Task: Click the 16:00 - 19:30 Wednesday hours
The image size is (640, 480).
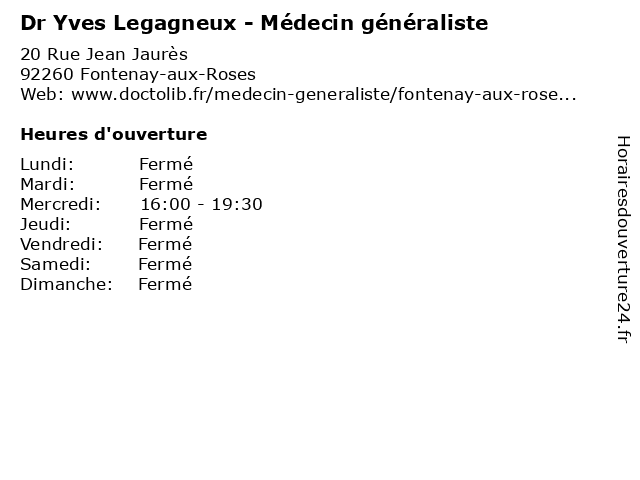Action: (x=201, y=204)
